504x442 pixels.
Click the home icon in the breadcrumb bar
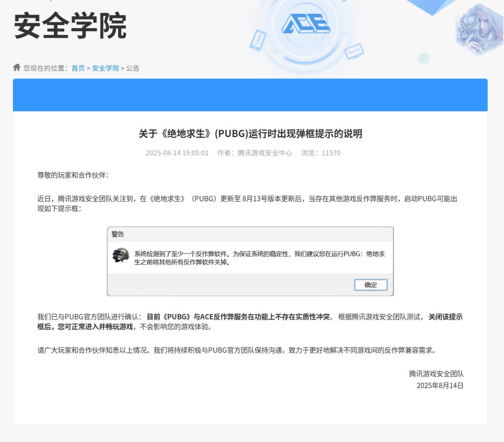pos(17,68)
